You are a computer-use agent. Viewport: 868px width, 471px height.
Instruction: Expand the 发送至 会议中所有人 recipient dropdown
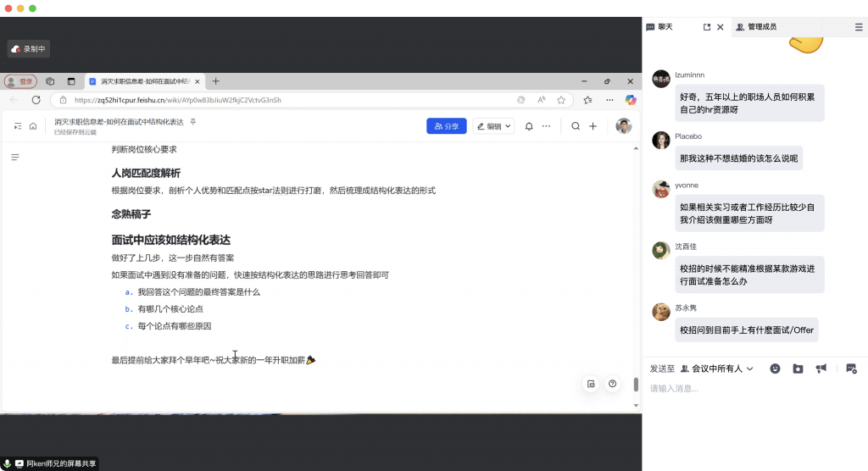(717, 368)
